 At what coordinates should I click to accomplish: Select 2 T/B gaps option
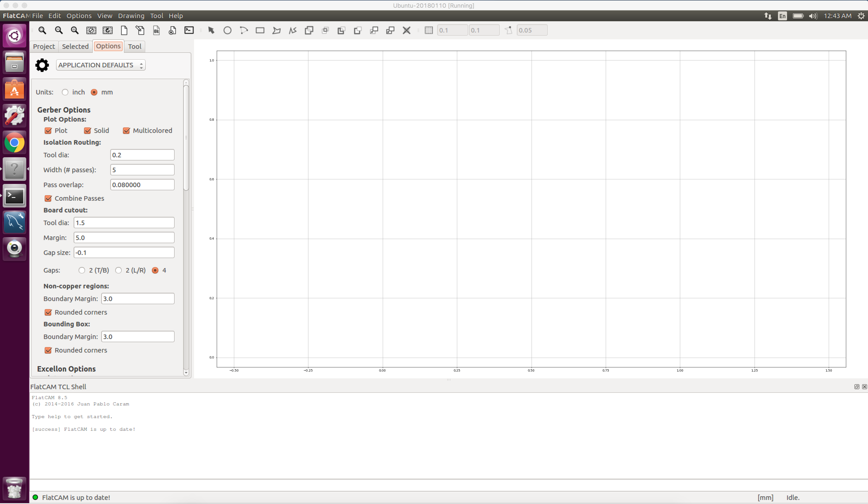coord(82,270)
